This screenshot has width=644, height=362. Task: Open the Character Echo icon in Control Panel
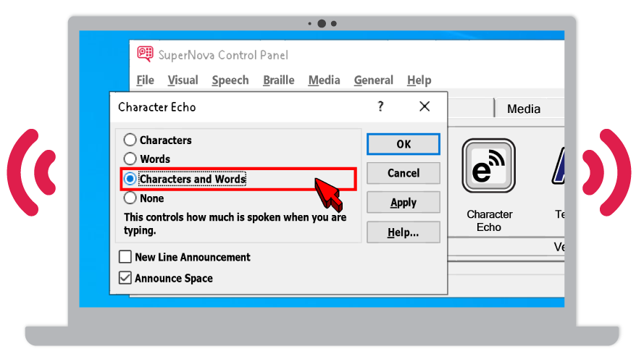(x=488, y=165)
